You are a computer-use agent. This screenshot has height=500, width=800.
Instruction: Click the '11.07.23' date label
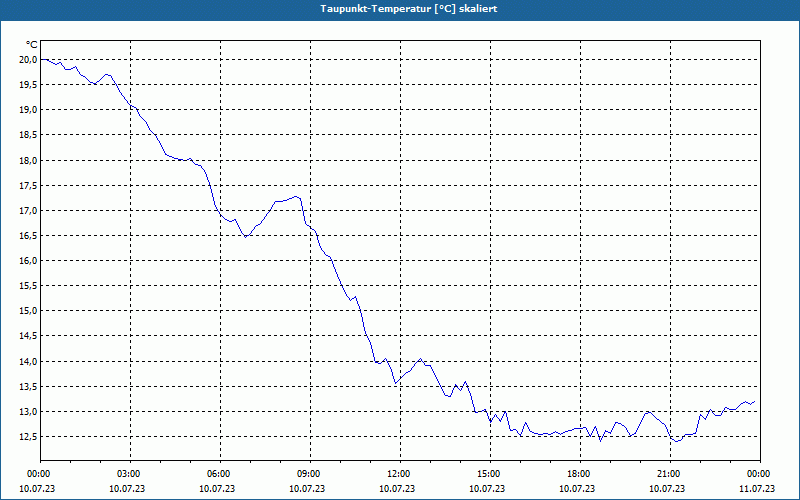click(x=757, y=488)
